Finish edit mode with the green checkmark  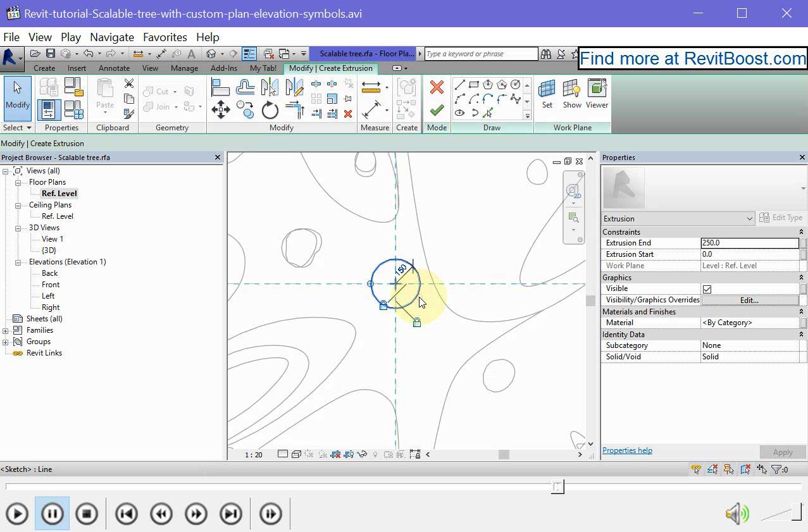[x=437, y=111]
